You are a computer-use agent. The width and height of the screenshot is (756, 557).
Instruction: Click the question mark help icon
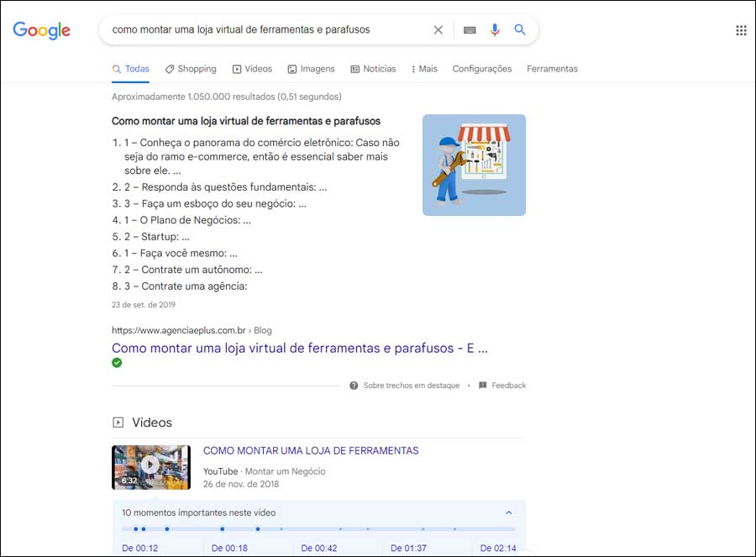click(354, 386)
